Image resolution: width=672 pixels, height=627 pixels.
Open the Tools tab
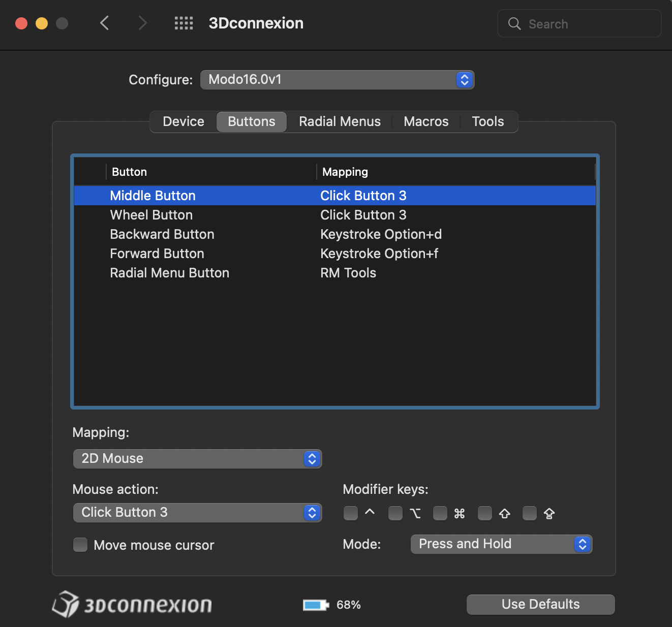tap(488, 121)
